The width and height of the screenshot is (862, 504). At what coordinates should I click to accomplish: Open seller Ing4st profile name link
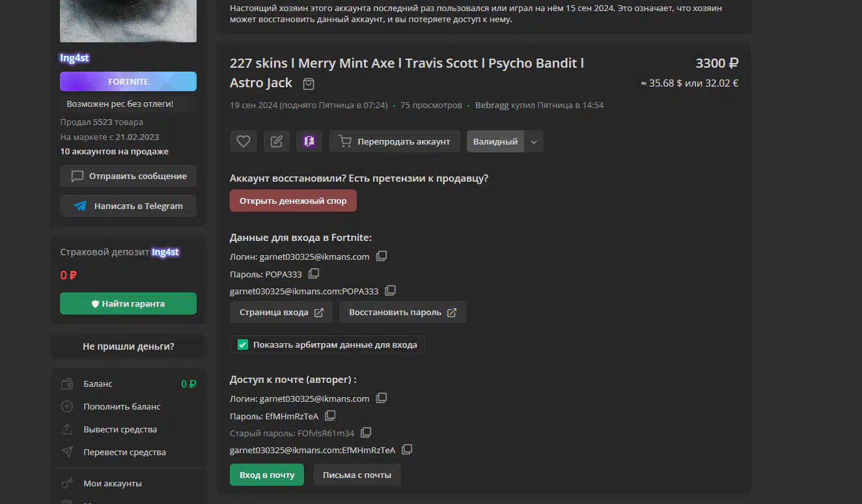(x=74, y=58)
